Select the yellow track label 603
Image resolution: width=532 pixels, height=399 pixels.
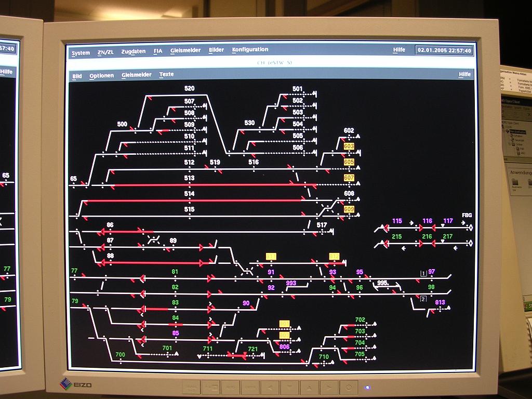pos(349,147)
